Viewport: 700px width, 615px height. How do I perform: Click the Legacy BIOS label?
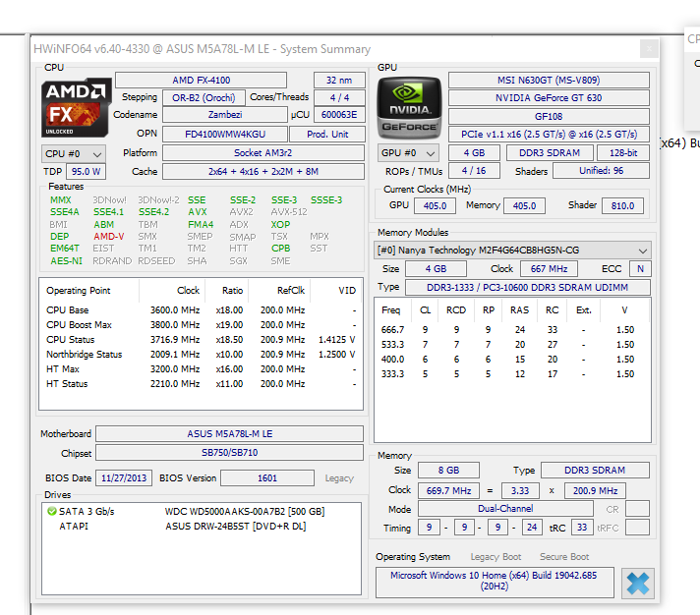[x=339, y=478]
